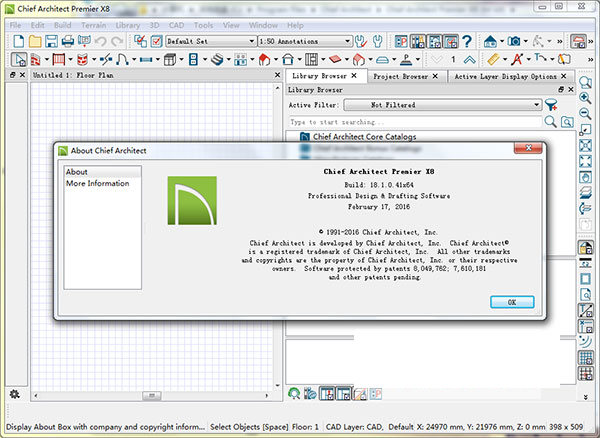Select the red Roof tools house icon
Image resolution: width=600 pixels, height=438 pixels.
pyautogui.click(x=264, y=60)
